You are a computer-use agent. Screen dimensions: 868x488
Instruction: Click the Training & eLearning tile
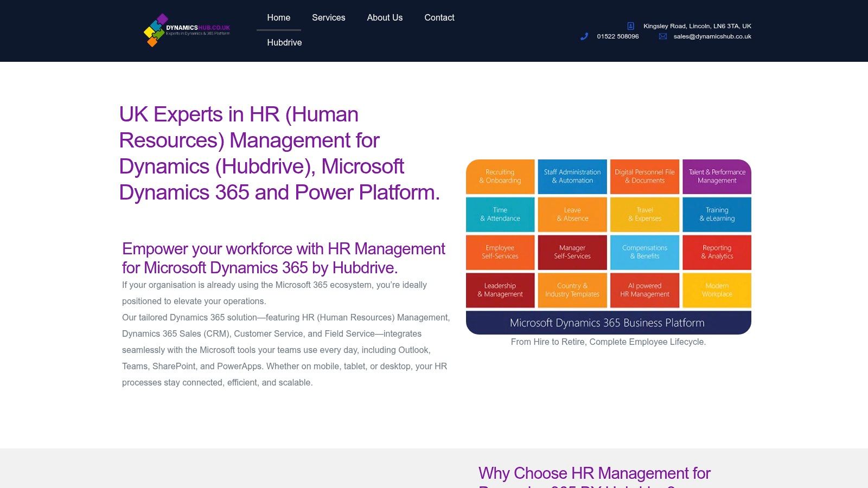(717, 214)
